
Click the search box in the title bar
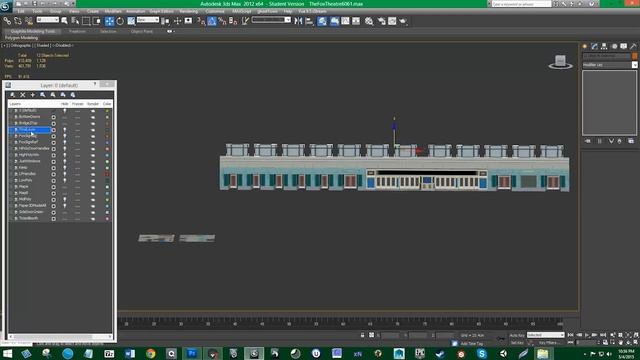click(x=521, y=4)
